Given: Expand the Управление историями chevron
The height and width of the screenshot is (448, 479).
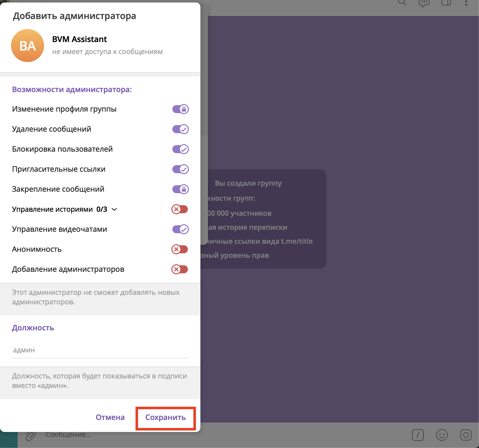Looking at the screenshot, I should 114,209.
